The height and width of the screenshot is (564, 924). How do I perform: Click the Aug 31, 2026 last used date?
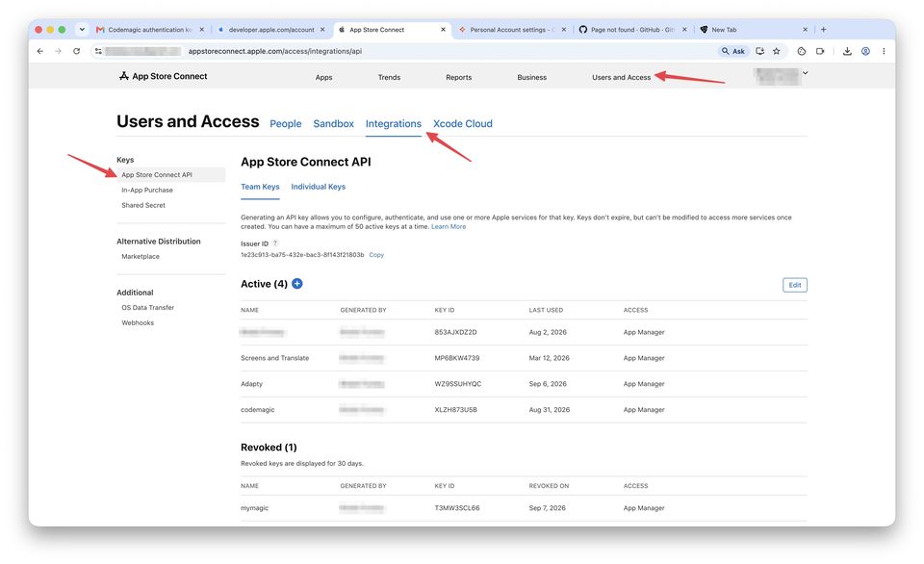click(x=550, y=410)
